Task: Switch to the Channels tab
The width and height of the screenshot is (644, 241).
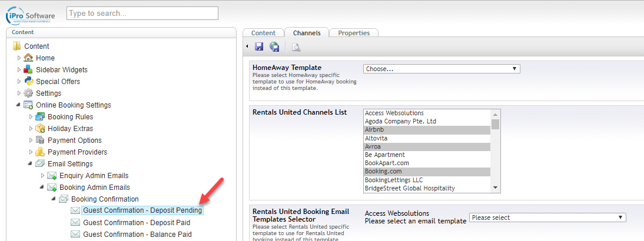Action: click(307, 33)
